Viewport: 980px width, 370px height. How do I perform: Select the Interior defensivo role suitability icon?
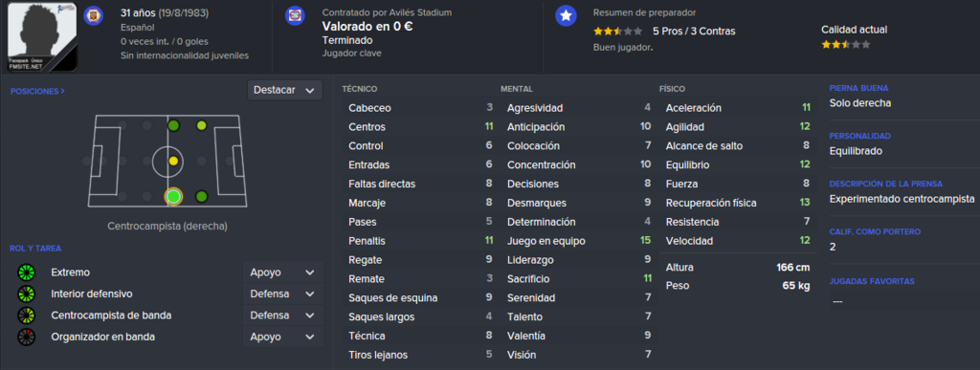pyautogui.click(x=25, y=294)
